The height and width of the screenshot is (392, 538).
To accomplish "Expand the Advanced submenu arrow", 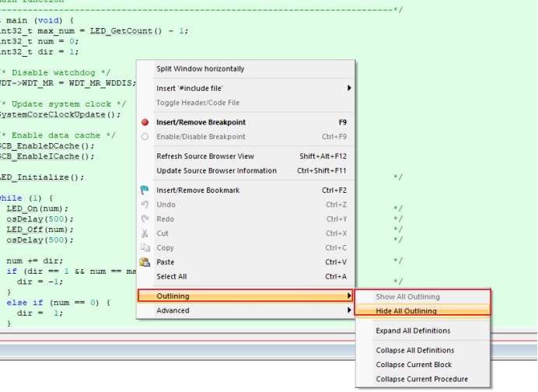I will tap(348, 310).
